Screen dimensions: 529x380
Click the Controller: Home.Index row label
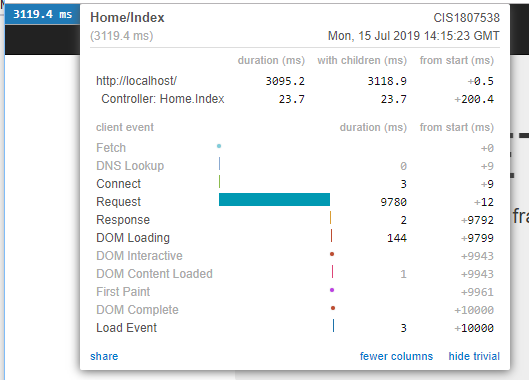pos(163,99)
